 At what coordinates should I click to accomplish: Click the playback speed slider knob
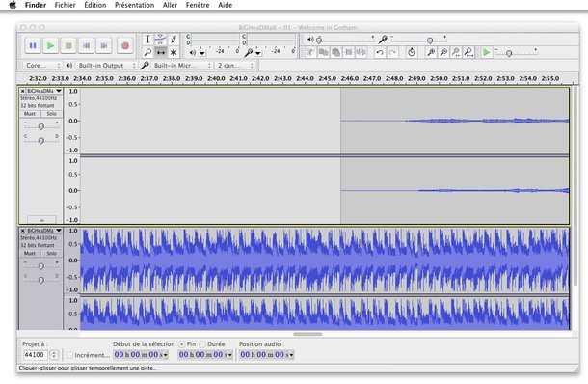click(509, 54)
